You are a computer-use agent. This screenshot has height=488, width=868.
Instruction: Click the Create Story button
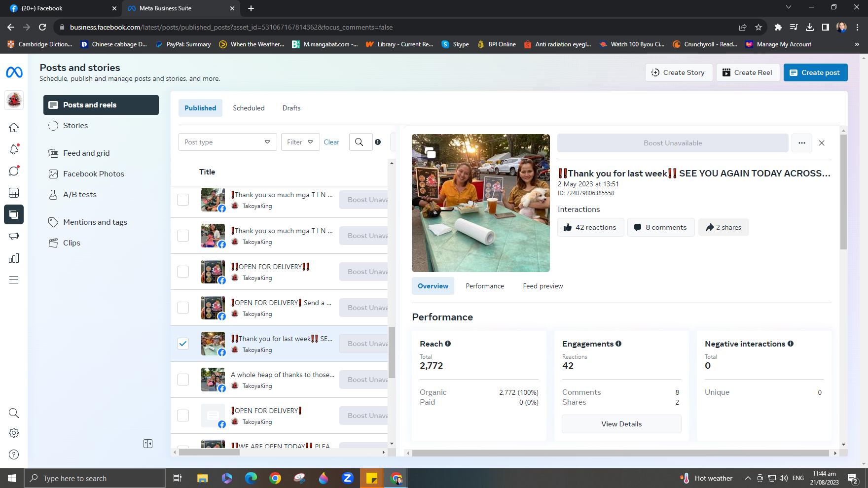[679, 72]
